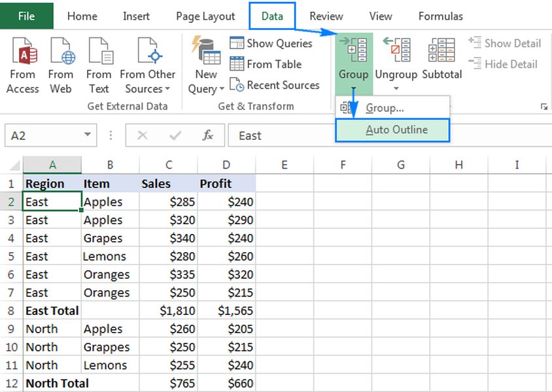Switch to the Formulas tab

[441, 16]
